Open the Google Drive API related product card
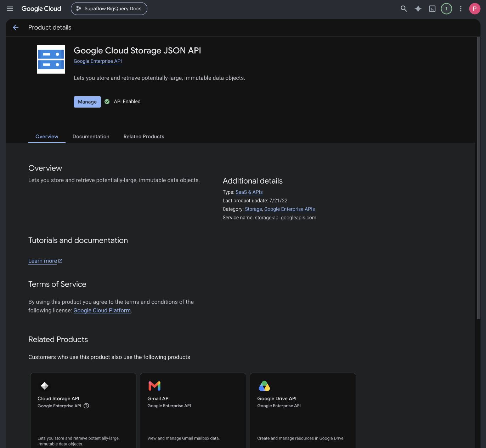486x448 pixels. [303, 410]
